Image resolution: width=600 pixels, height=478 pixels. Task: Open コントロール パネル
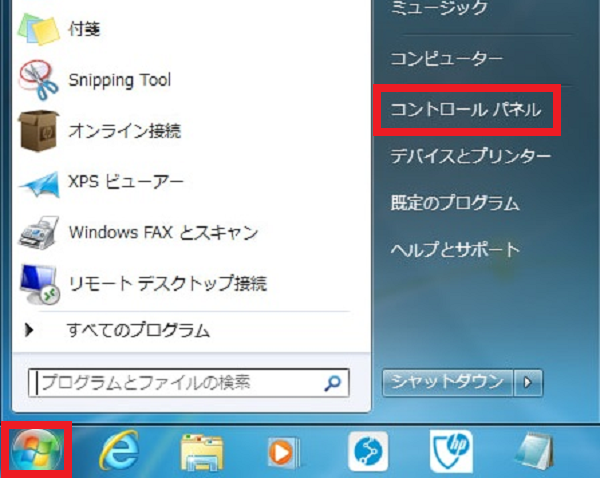[x=466, y=110]
